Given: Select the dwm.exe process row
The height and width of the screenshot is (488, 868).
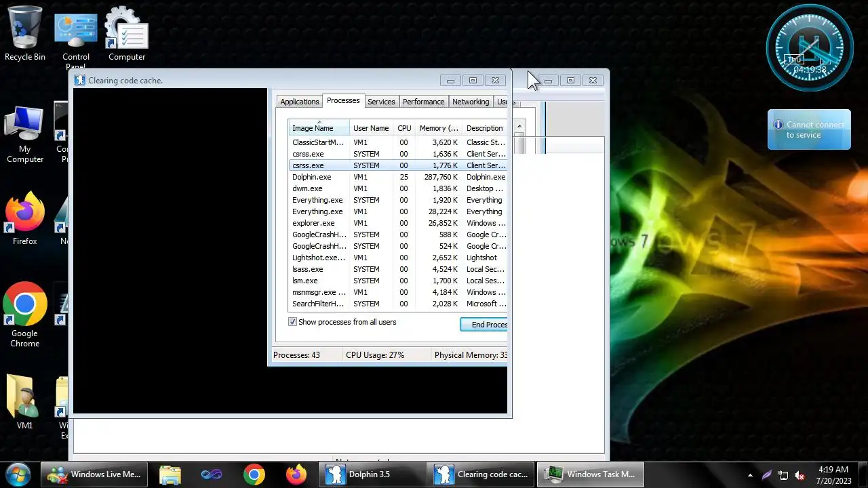Looking at the screenshot, I should 398,188.
